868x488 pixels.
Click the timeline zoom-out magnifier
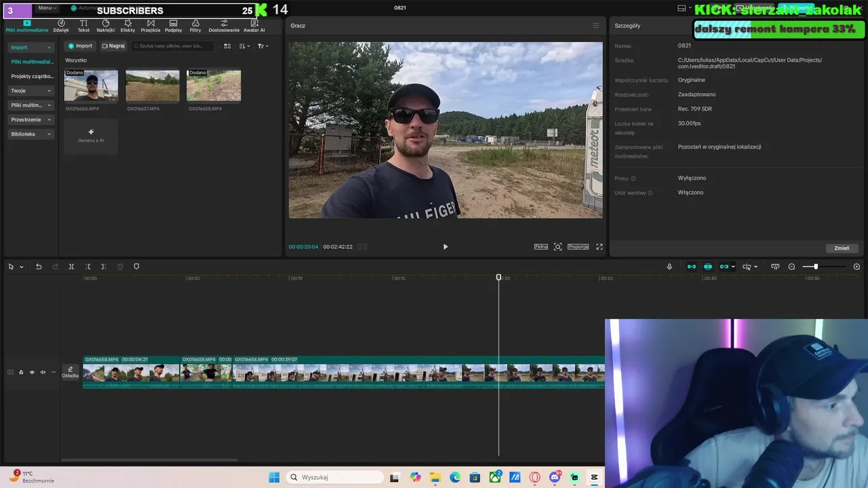(791, 266)
